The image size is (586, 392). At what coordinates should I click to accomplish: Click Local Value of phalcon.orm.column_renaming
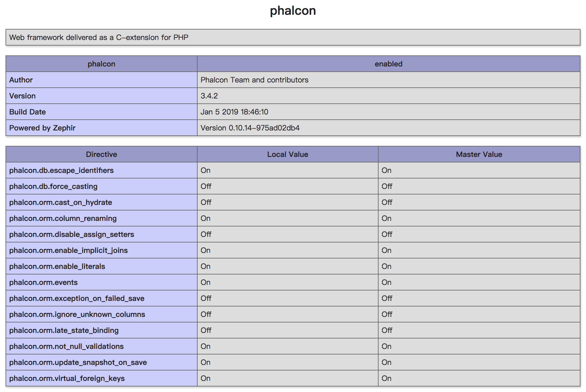click(x=206, y=218)
